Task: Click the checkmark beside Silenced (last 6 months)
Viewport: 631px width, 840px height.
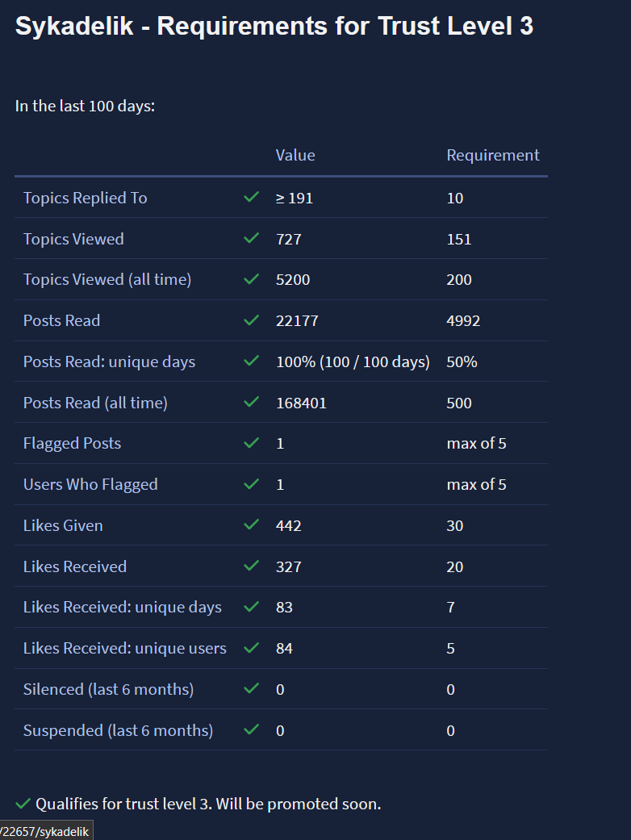Action: 252,689
